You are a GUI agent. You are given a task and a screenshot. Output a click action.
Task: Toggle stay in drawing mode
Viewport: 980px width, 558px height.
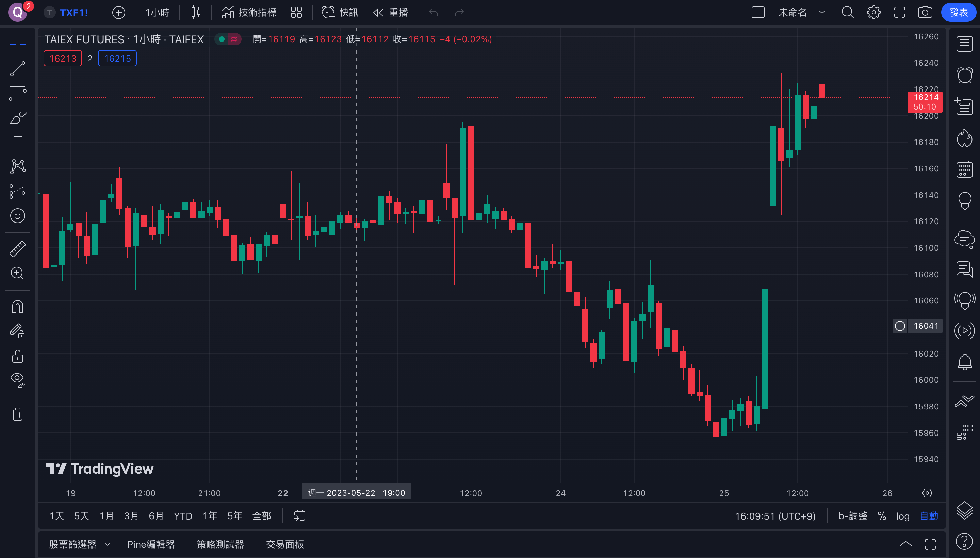tap(18, 331)
